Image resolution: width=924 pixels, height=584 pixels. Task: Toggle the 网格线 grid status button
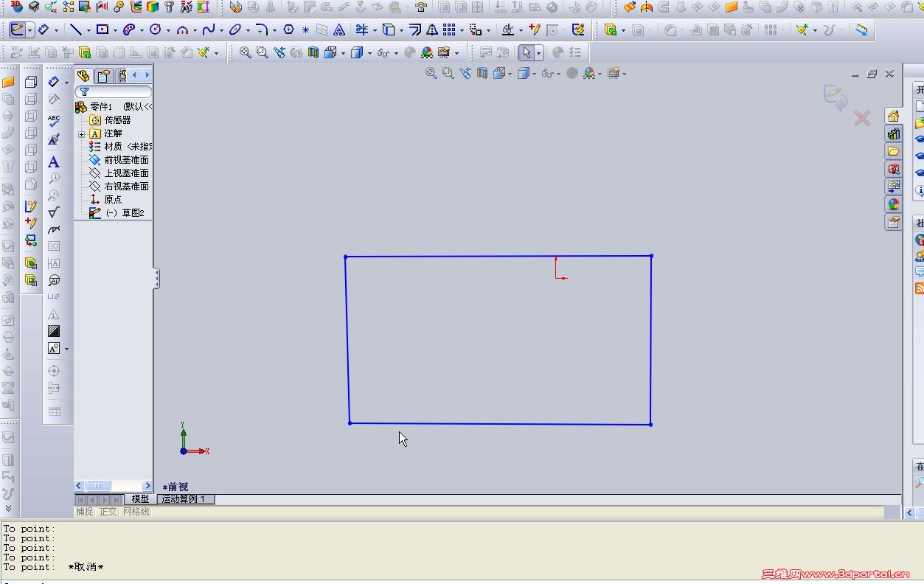(136, 512)
